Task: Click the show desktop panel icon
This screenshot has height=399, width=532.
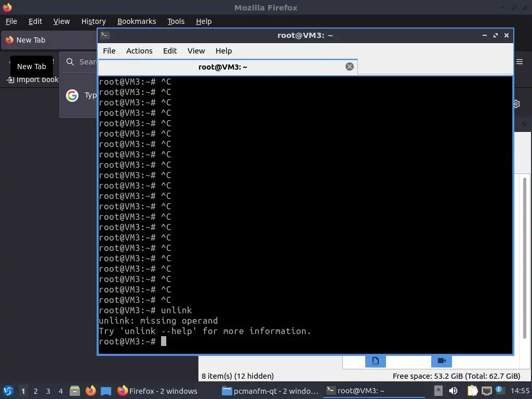Action: [x=106, y=391]
